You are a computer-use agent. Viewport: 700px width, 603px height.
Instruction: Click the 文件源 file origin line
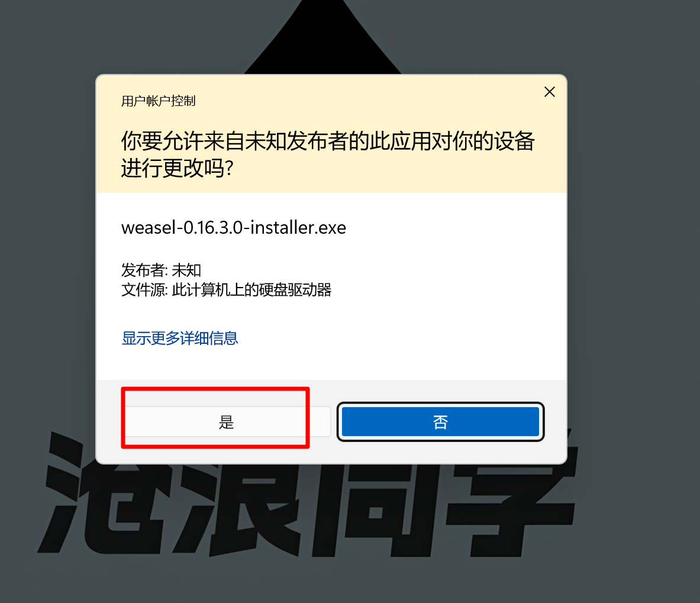point(227,290)
